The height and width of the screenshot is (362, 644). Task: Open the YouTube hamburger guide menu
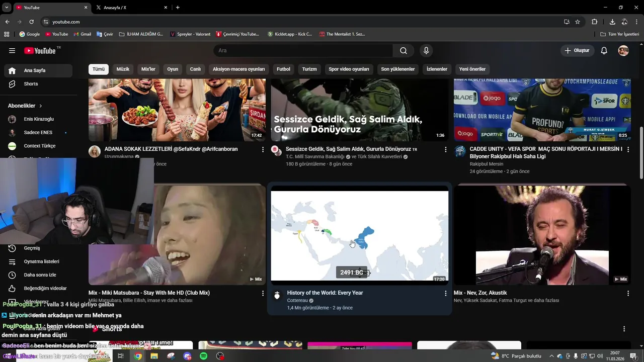[12, 50]
